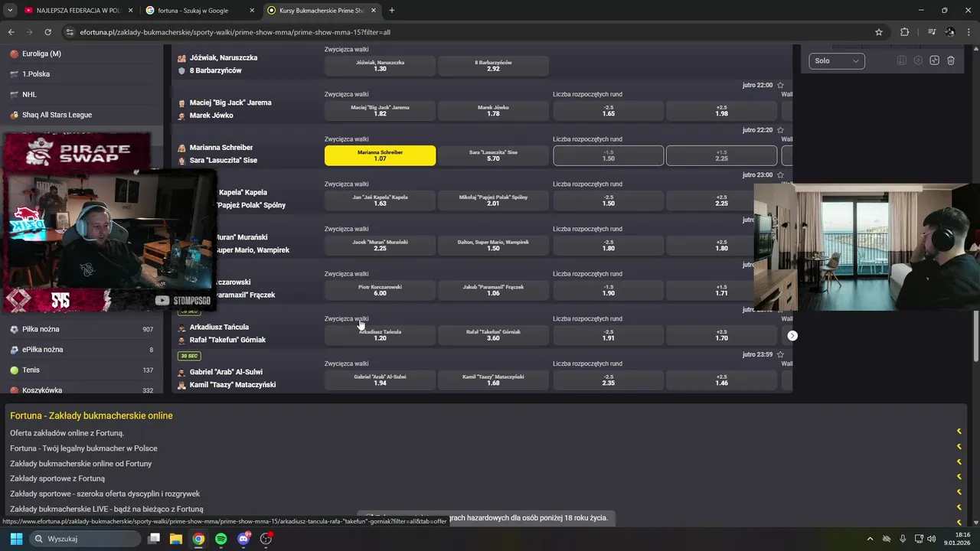
Task: Open File Explorer from the taskbar
Action: 176,539
